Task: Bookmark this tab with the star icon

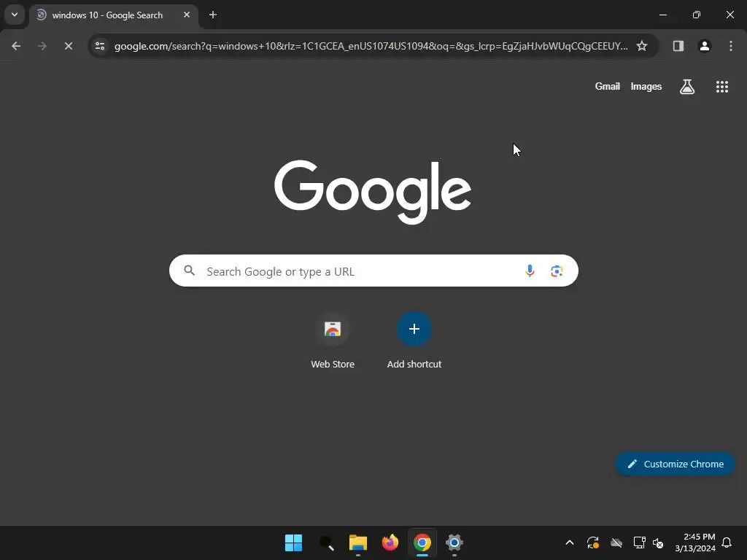Action: [x=642, y=46]
